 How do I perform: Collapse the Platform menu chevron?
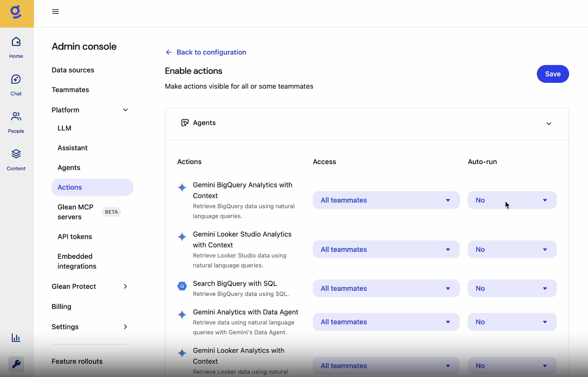pos(125,110)
